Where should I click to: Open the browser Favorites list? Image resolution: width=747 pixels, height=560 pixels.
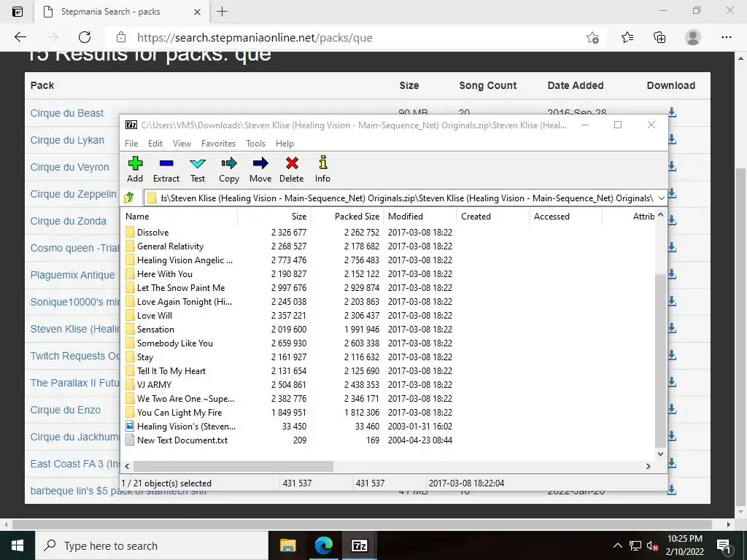(x=627, y=37)
